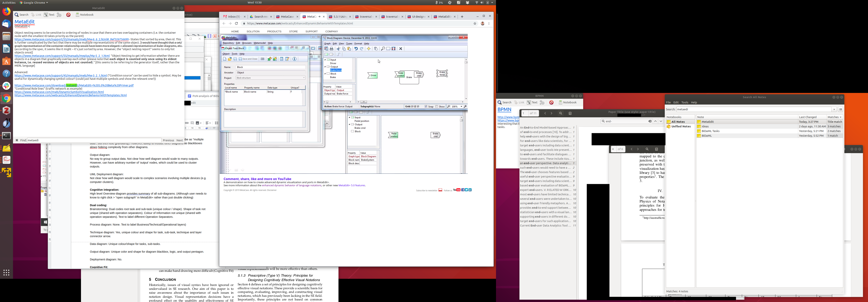Click search magnifier in PDF viewer header
The height and width of the screenshot is (302, 868).
[561, 113]
